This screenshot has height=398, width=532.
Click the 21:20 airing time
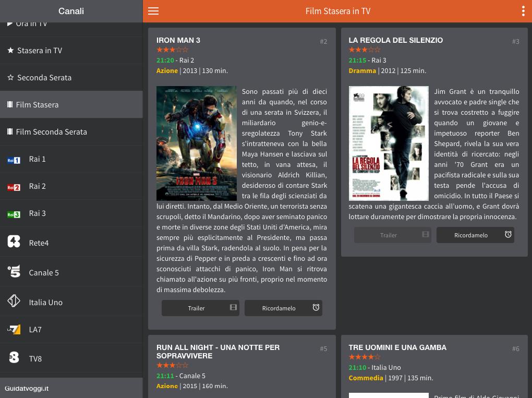click(x=165, y=60)
